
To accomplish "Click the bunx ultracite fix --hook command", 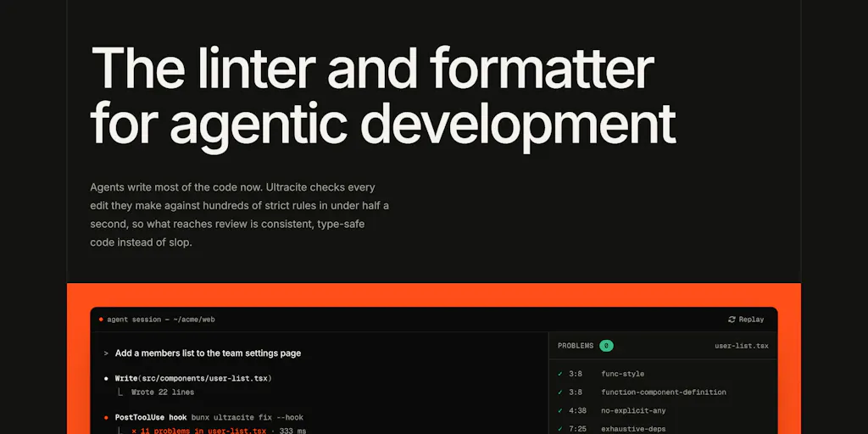I will click(247, 417).
